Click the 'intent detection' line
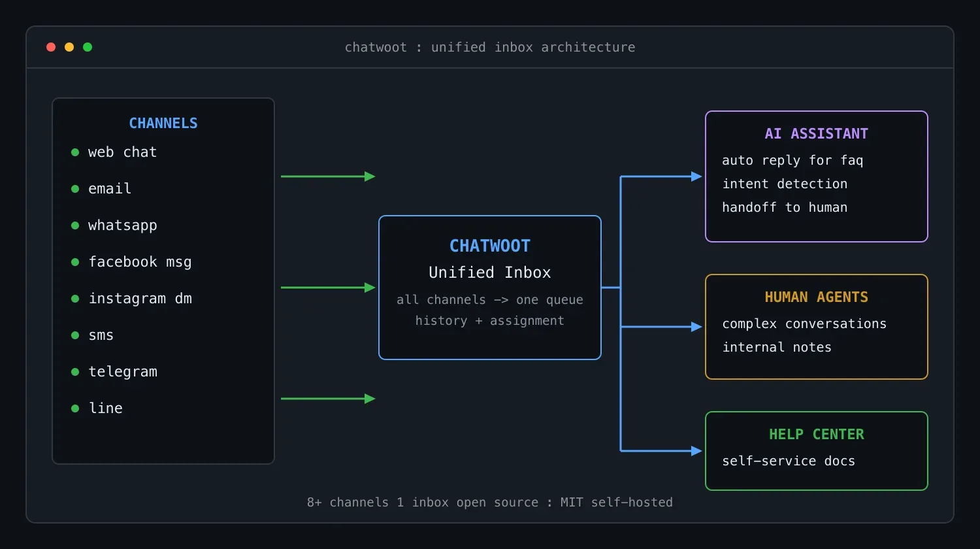 [785, 184]
